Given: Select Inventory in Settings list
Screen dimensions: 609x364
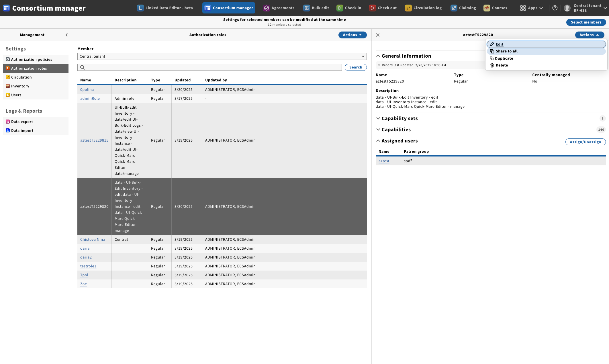Looking at the screenshot, I should pos(36,86).
